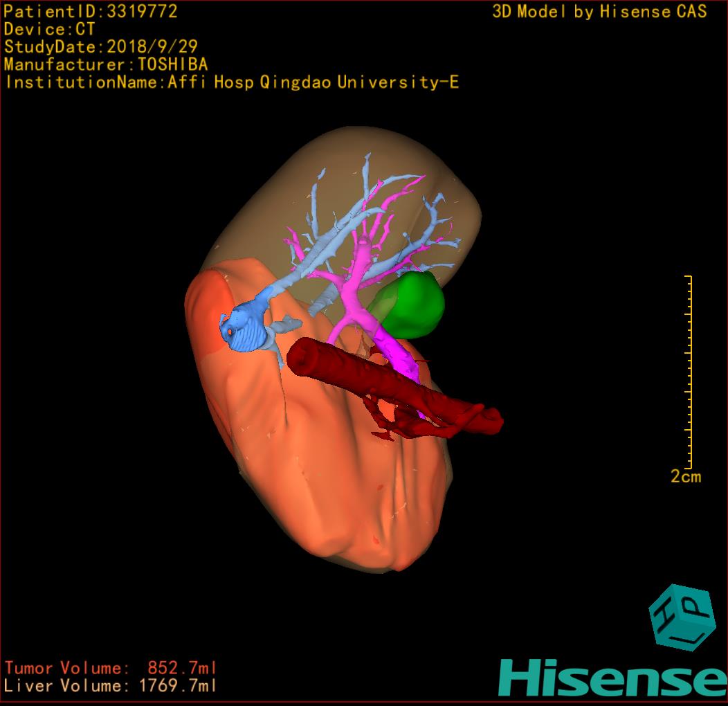Click the Manufacturer:TOSHIBA text
The height and width of the screenshot is (706, 728).
point(105,64)
